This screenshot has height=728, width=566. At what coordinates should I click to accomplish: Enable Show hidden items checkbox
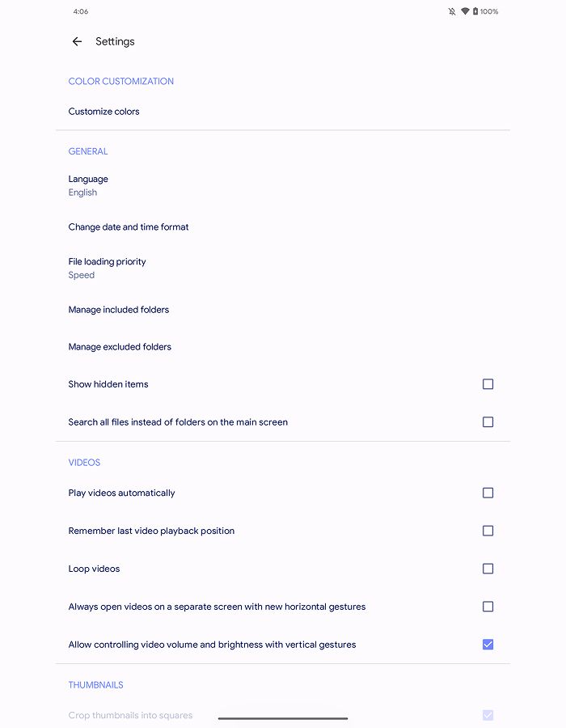(488, 384)
